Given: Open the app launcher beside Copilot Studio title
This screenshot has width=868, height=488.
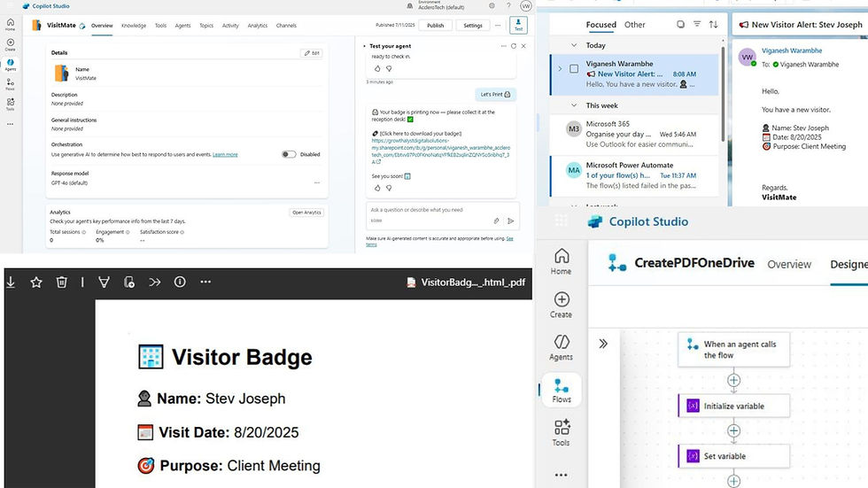Looking at the screenshot, I should 561,221.
